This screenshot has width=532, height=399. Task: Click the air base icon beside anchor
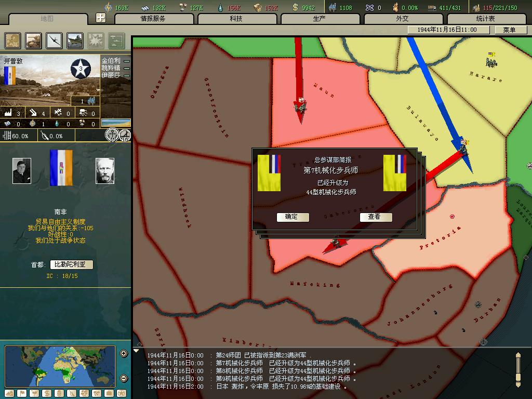[125, 136]
